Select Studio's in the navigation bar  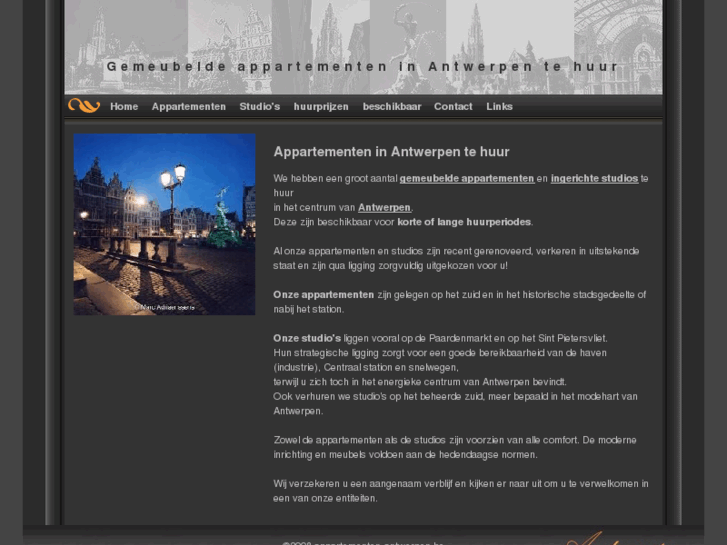pyautogui.click(x=260, y=107)
